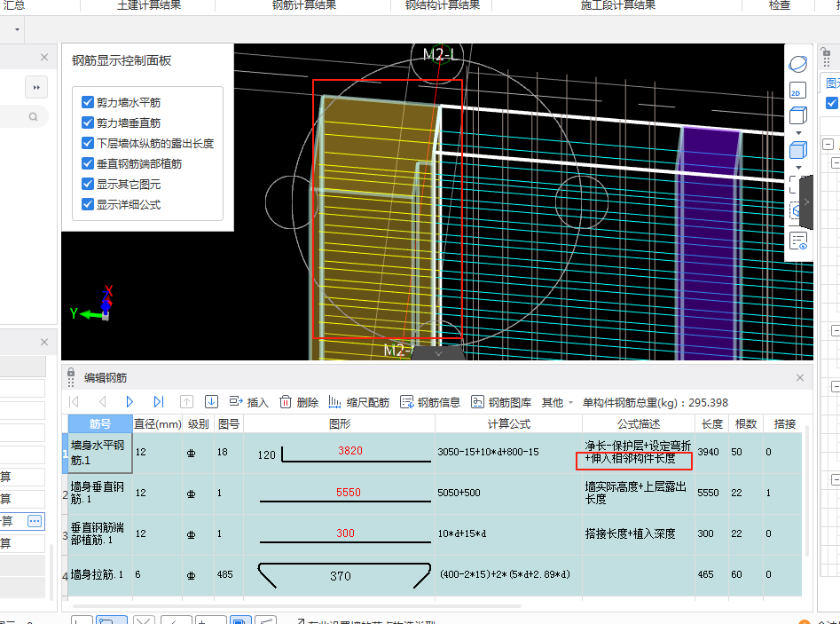Click 计算公式 column header
The height and width of the screenshot is (624, 840).
tap(508, 423)
